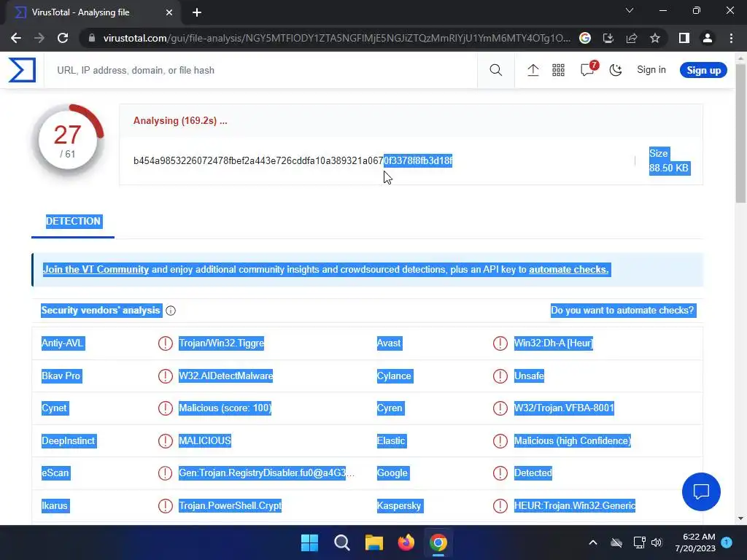Click the DeepInstinct vendor name
The width and height of the screenshot is (747, 560).
(69, 440)
